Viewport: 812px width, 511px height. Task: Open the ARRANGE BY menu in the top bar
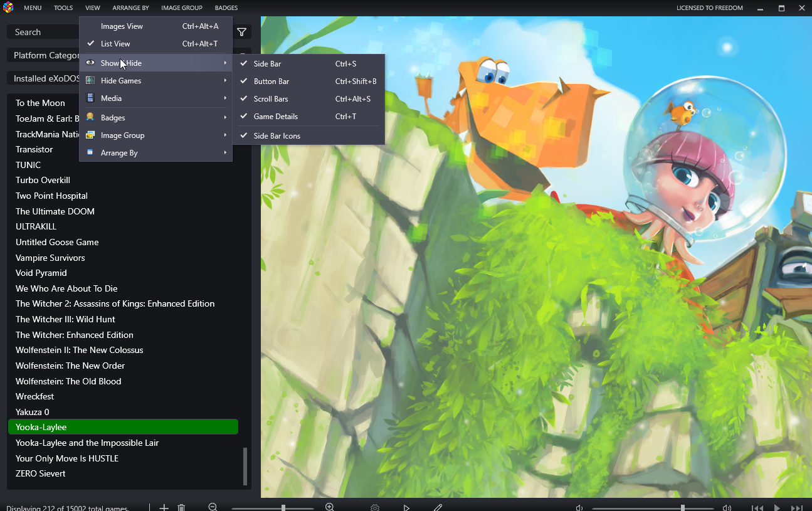pos(130,8)
